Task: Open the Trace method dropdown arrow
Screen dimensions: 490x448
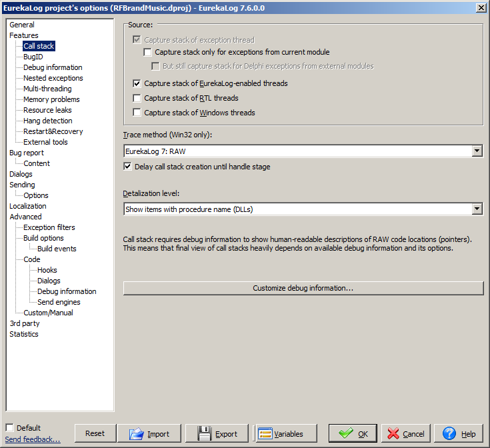Action: [477, 151]
